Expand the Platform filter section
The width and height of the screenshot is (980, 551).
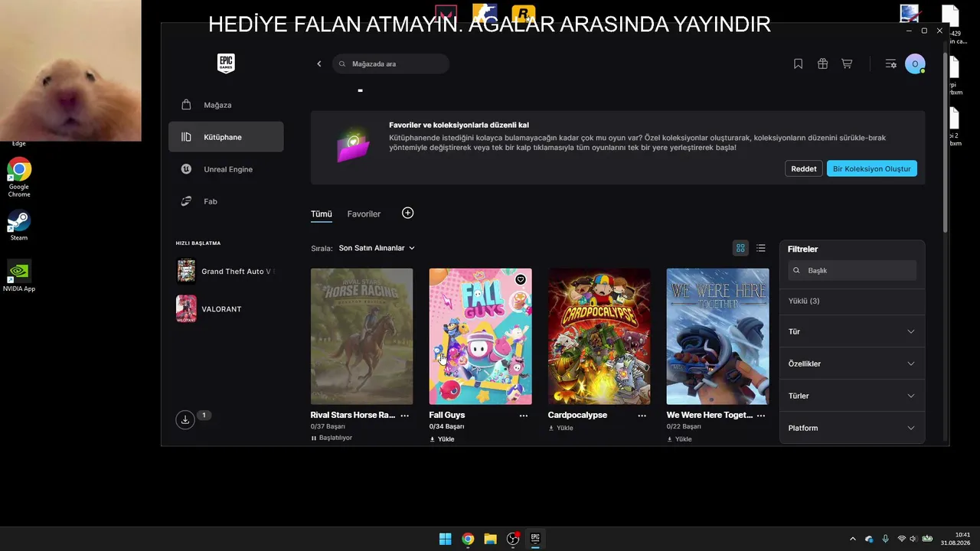(x=852, y=428)
